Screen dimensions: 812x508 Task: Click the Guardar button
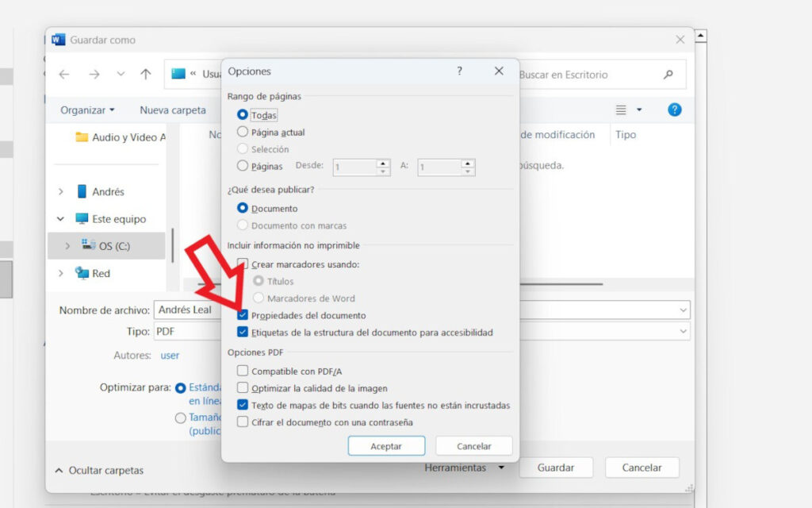tap(555, 468)
